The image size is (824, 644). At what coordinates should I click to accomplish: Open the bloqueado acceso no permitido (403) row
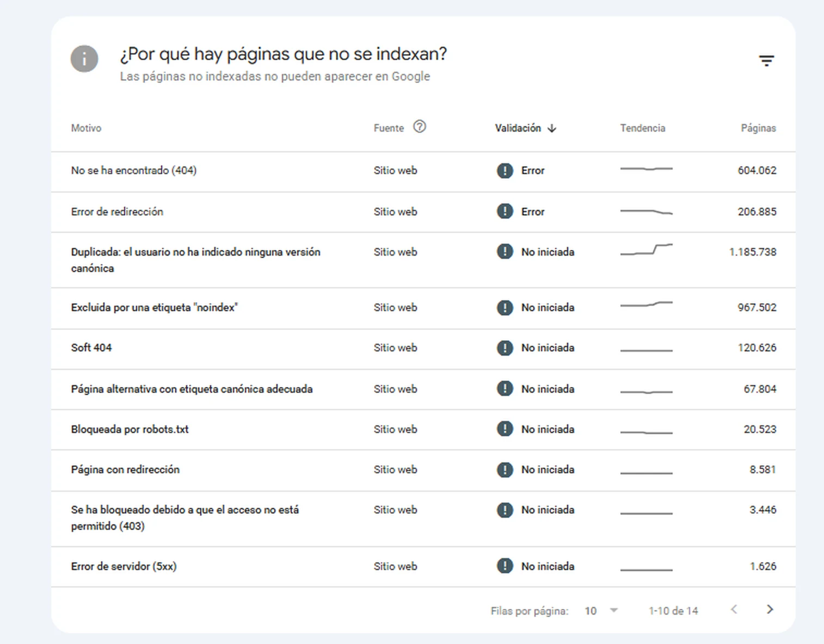(423, 519)
